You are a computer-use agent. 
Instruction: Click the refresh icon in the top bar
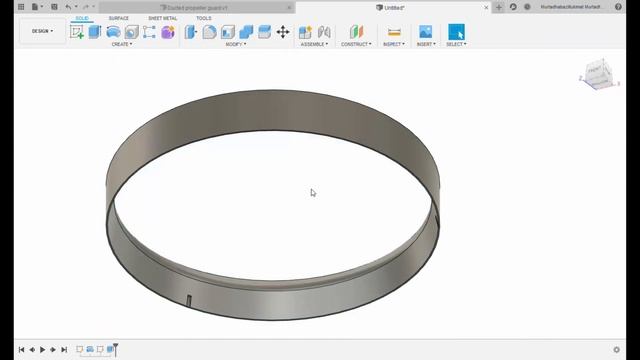tap(513, 7)
